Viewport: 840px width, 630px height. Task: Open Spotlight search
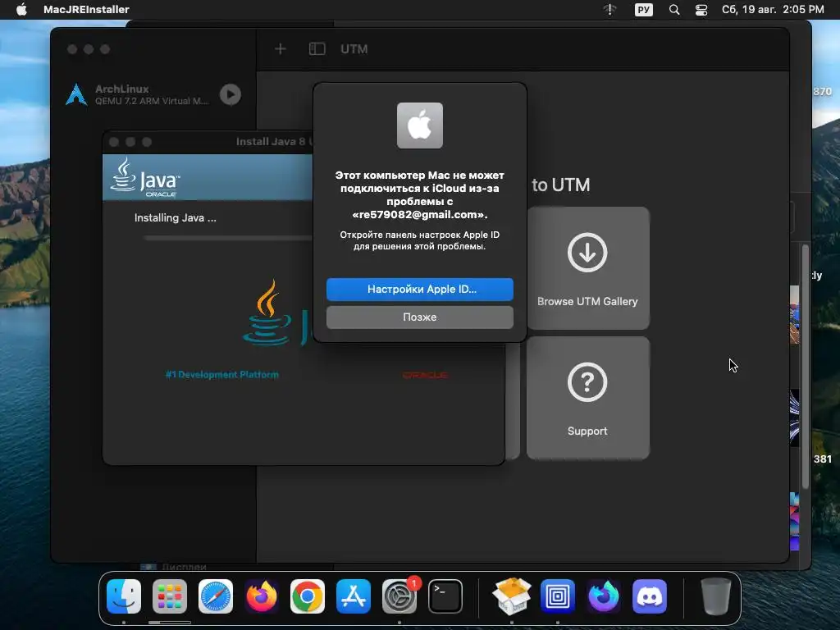674,10
